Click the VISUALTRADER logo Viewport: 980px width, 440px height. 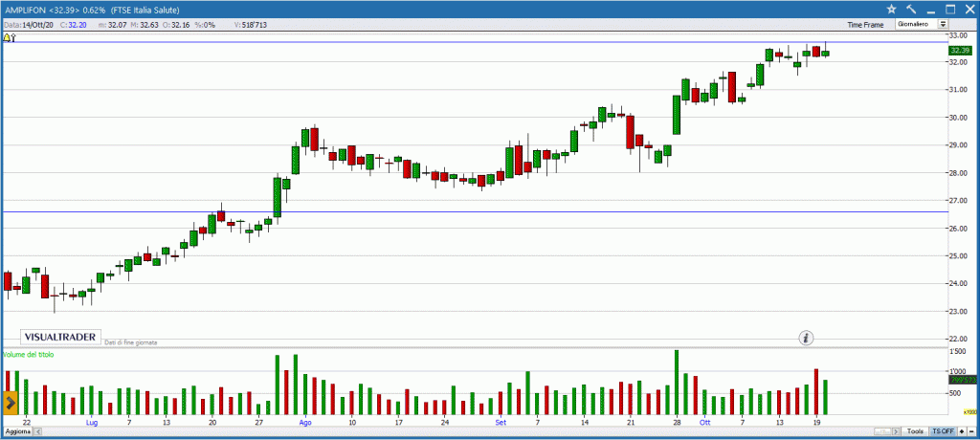60,337
